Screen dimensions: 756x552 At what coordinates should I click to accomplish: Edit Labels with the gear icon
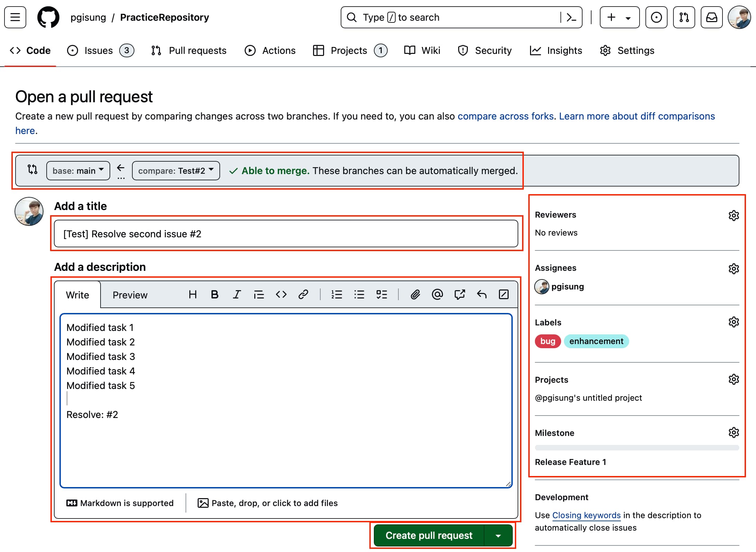(x=734, y=322)
